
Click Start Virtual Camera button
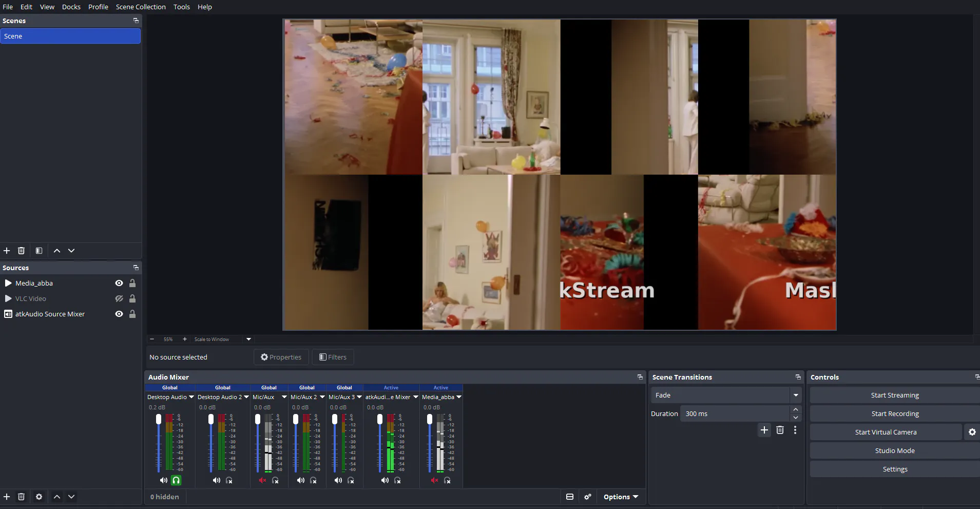click(x=886, y=432)
